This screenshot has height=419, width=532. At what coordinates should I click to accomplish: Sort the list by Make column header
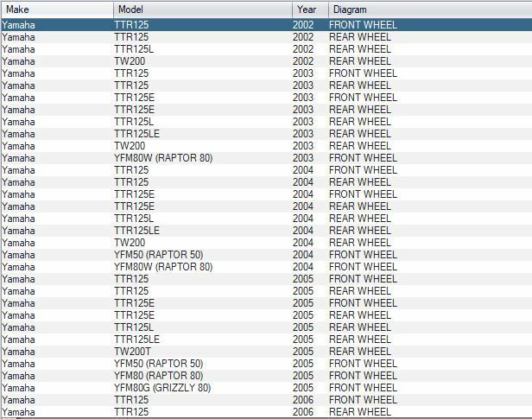[57, 10]
